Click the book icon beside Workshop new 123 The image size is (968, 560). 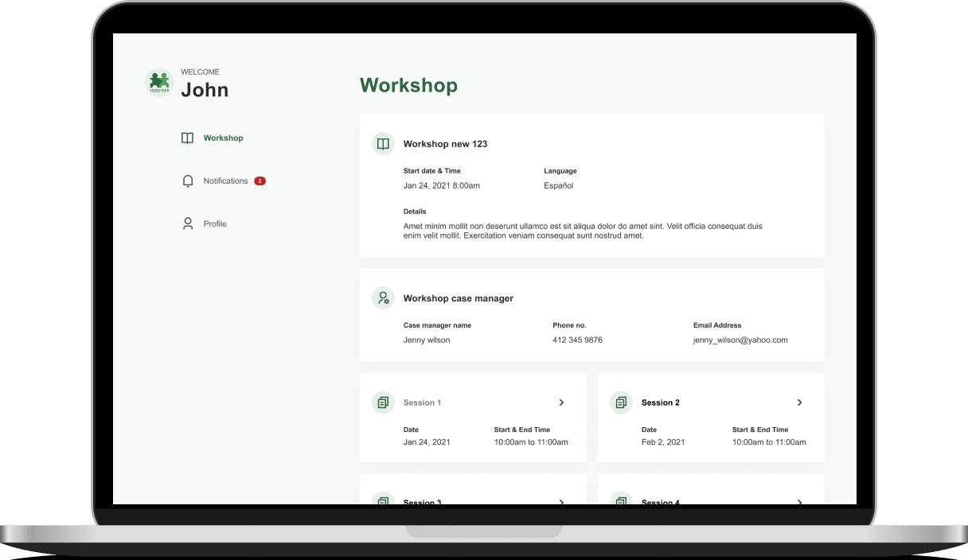(383, 144)
